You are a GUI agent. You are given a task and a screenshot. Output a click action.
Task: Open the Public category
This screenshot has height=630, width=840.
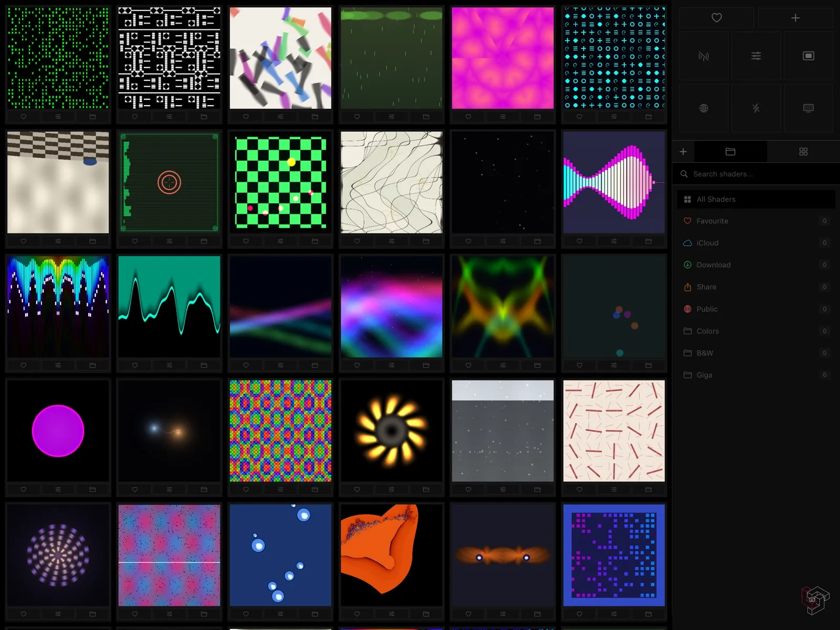756,309
